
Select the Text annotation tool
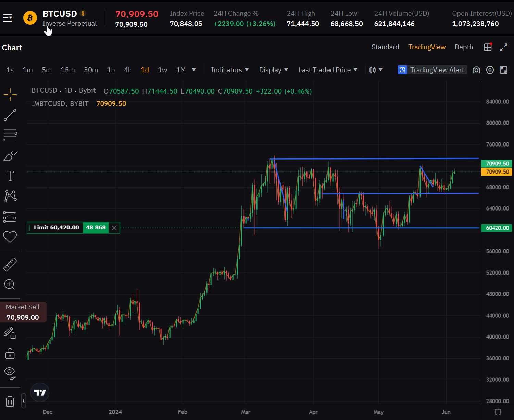click(x=10, y=176)
